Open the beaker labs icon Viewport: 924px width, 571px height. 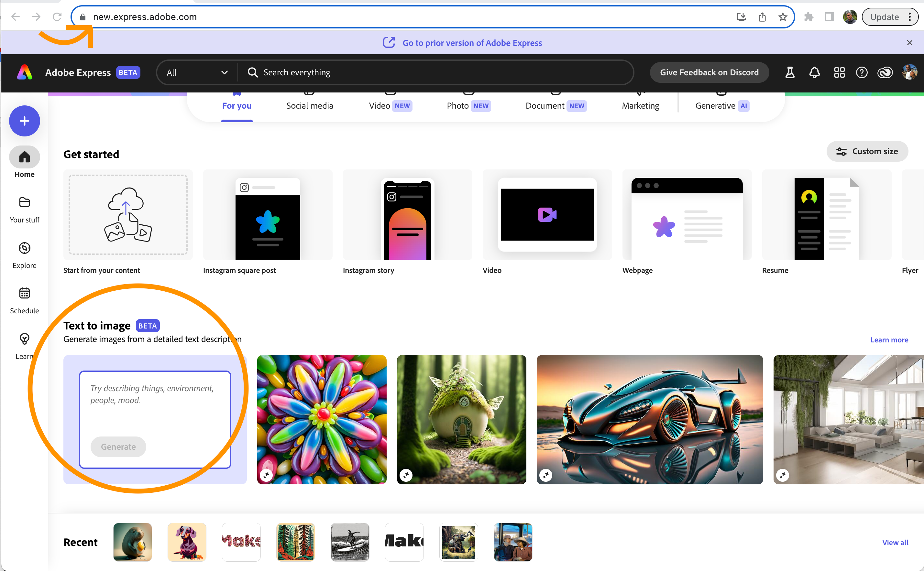[789, 72]
